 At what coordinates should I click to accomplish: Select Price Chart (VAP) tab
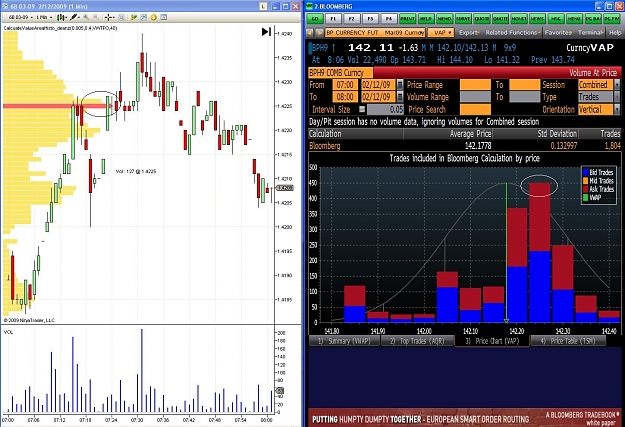pos(492,341)
